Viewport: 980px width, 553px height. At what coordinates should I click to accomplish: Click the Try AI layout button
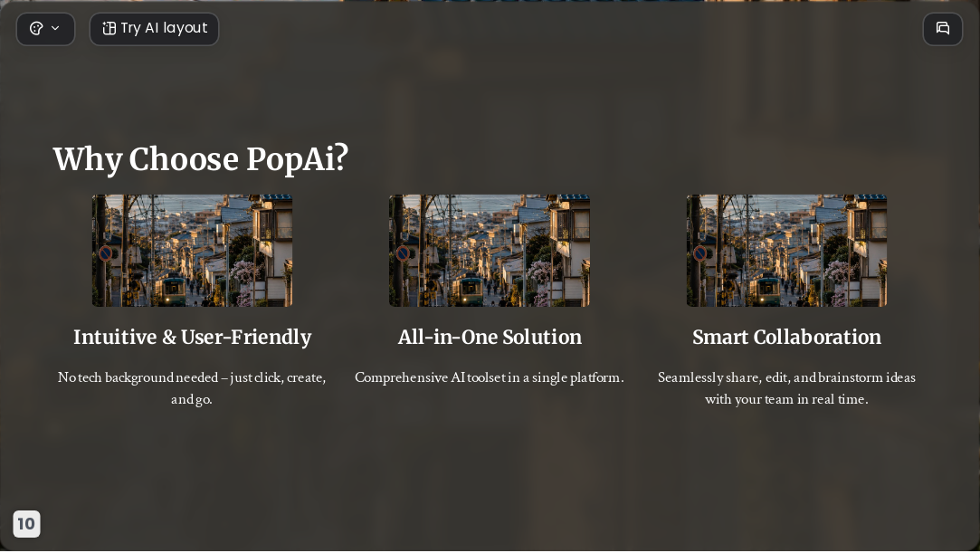(155, 29)
